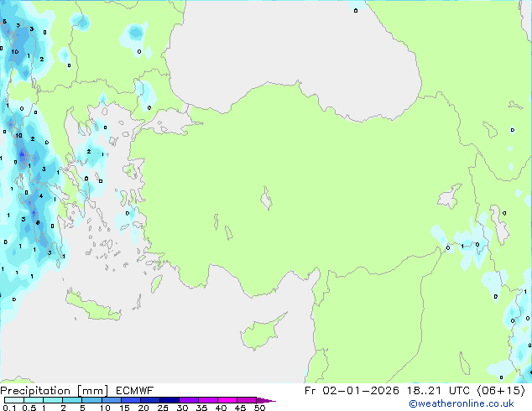Image resolution: width=532 pixels, height=411 pixels.
Task: Click the '45' legend scale value
Action: pyautogui.click(x=240, y=408)
